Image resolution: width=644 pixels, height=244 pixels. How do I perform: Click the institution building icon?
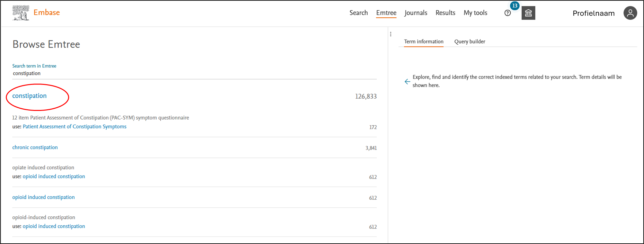pos(528,13)
